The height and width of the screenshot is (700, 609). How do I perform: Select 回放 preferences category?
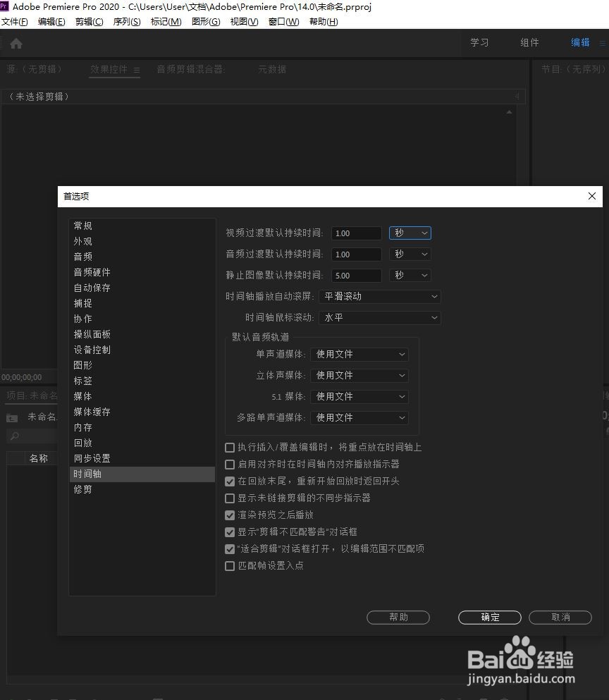pos(142,443)
